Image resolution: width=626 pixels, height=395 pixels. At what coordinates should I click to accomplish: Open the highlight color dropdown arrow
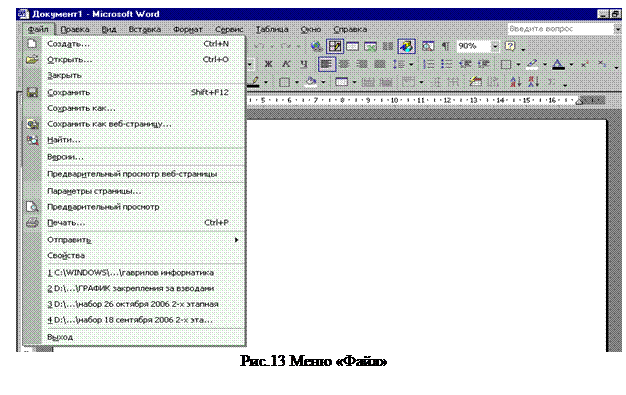click(545, 64)
